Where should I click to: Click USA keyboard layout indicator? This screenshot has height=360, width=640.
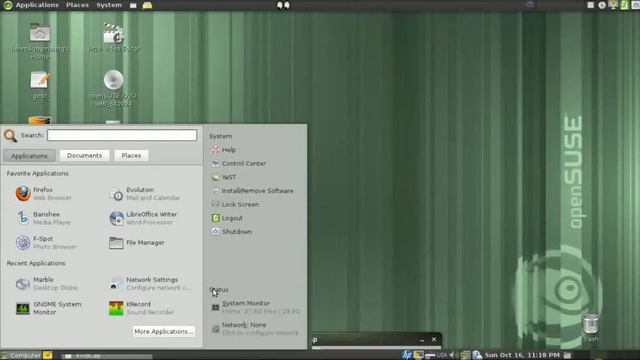pos(442,355)
